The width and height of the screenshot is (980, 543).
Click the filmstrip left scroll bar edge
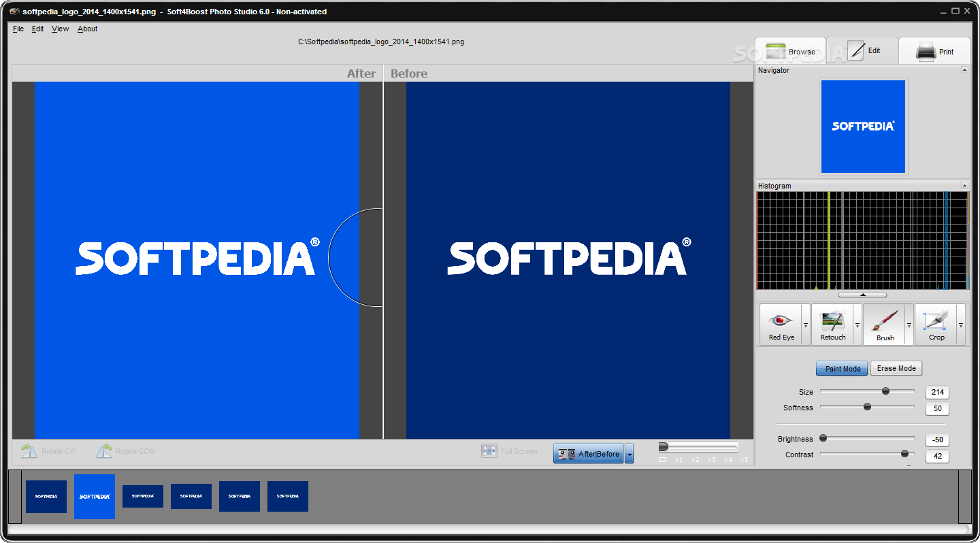point(15,497)
